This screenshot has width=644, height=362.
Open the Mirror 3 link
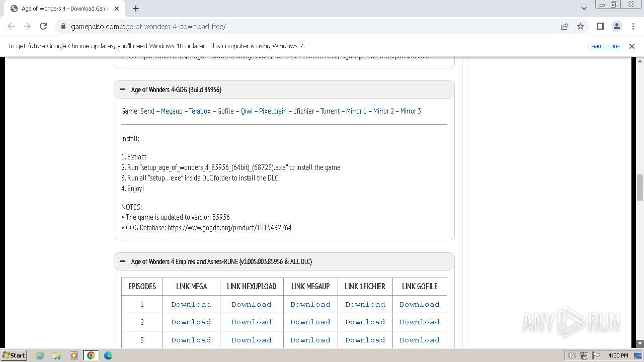(411, 111)
